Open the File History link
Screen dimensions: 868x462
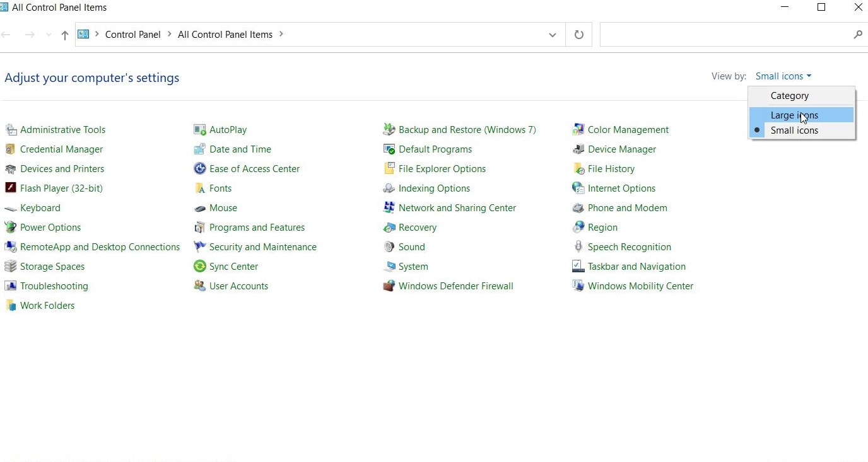[611, 169]
